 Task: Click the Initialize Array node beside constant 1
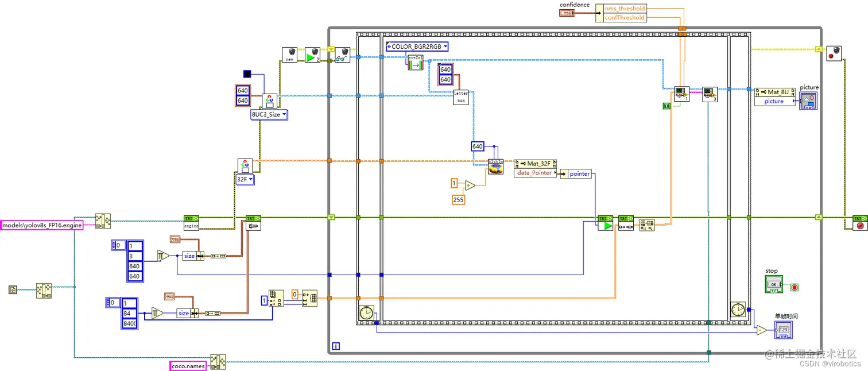click(x=276, y=298)
